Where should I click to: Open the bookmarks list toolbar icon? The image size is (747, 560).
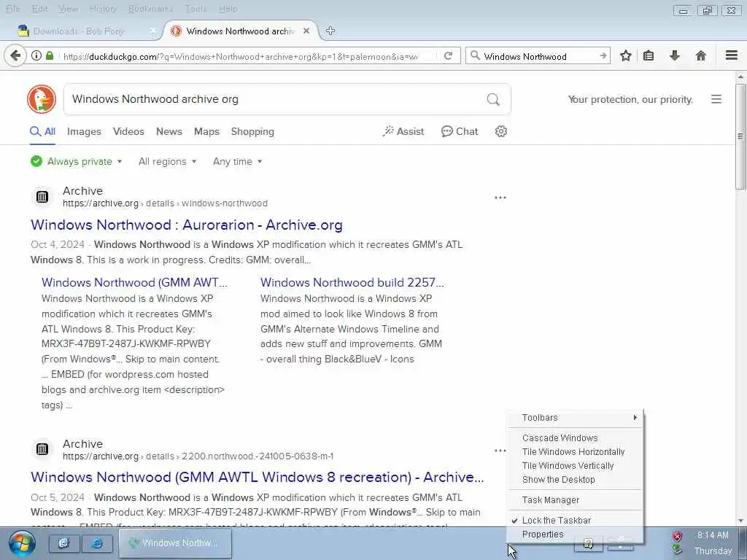tap(649, 55)
